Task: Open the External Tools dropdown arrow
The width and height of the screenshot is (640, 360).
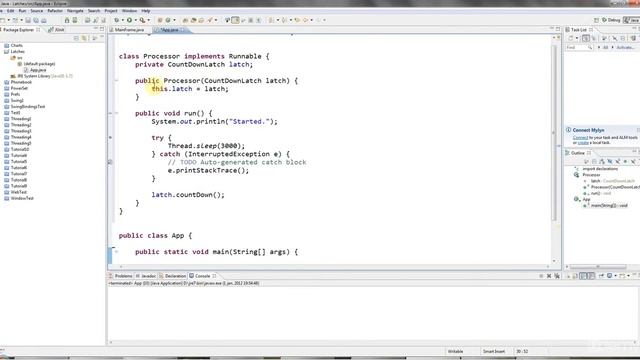Action: tap(148, 20)
